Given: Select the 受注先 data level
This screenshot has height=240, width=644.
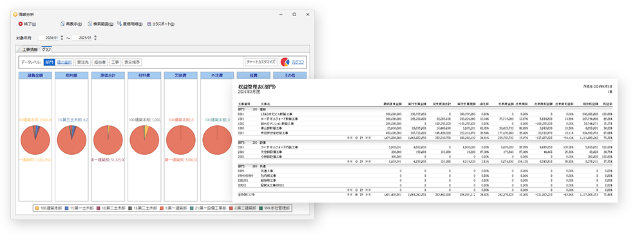Looking at the screenshot, I should [x=83, y=62].
